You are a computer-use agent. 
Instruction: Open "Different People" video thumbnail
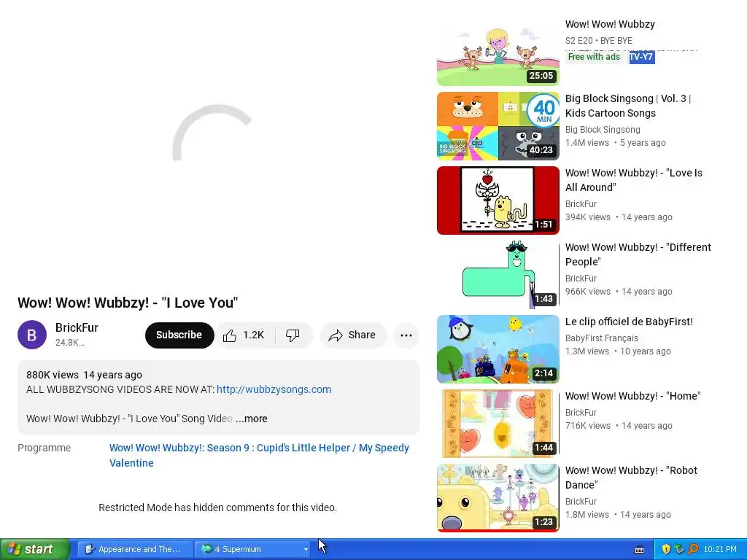pos(498,275)
